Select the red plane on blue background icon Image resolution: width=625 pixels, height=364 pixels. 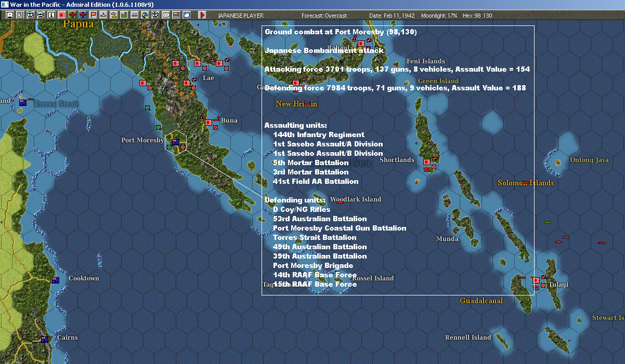click(x=83, y=15)
